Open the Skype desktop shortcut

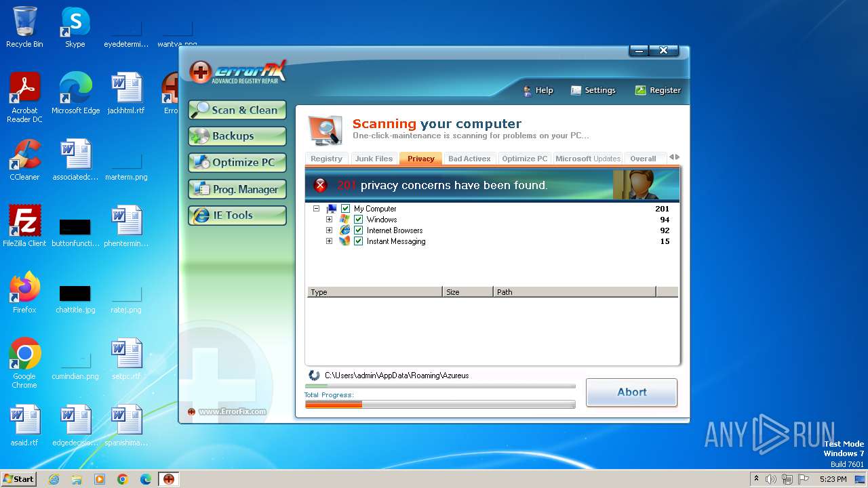pyautogui.click(x=75, y=27)
